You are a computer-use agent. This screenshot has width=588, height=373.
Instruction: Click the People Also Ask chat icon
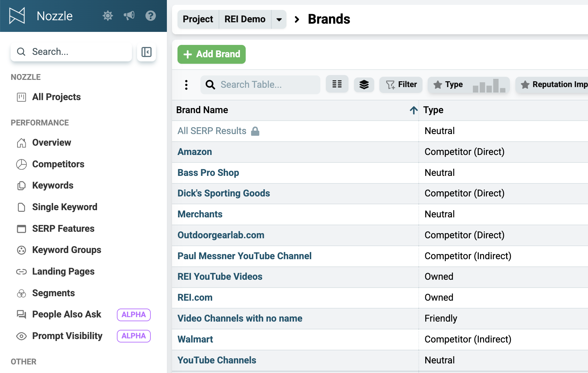point(21,314)
